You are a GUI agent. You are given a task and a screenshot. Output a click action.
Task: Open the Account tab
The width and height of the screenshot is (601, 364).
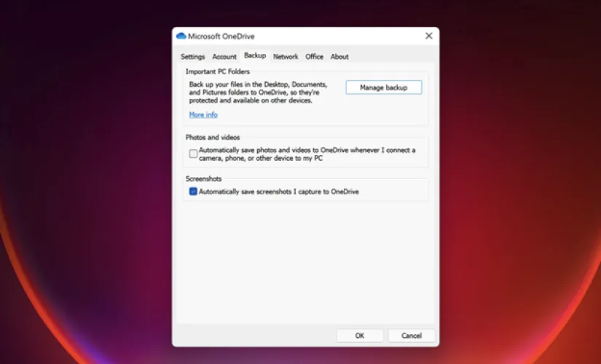click(224, 57)
